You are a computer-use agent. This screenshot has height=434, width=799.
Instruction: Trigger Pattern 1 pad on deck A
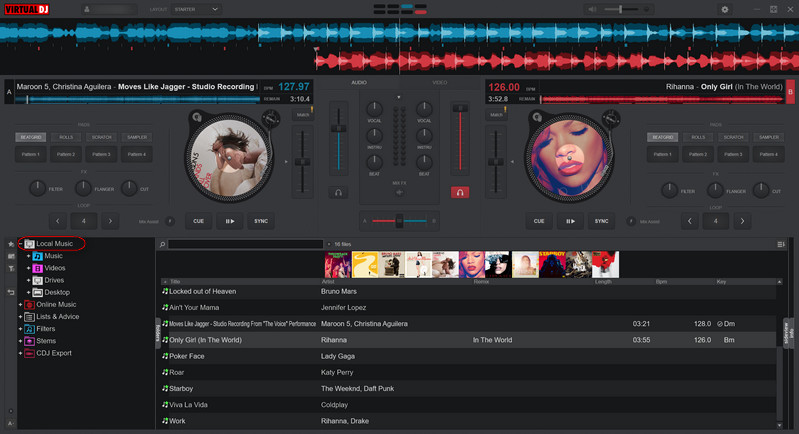(x=31, y=154)
